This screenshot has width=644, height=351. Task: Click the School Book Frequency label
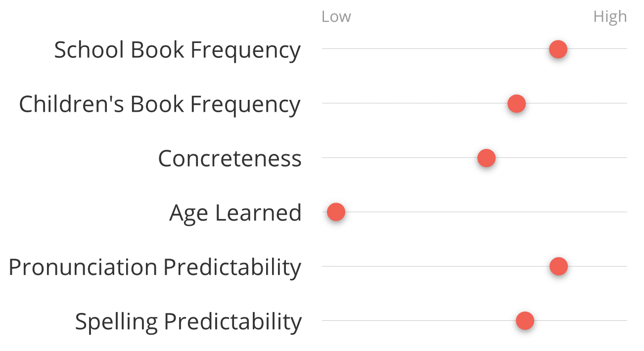(177, 50)
